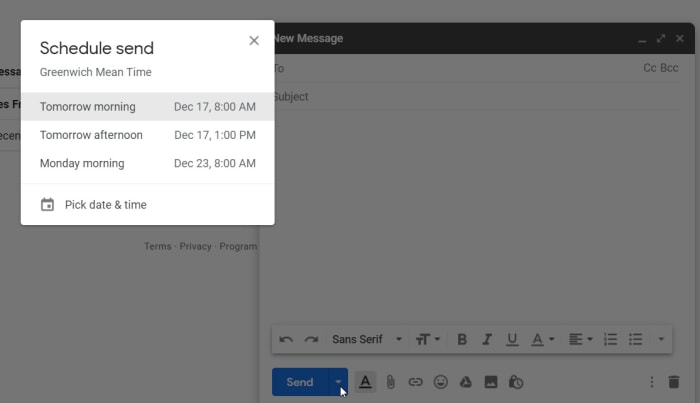
Task: Insert files using Google Drive icon
Action: pyautogui.click(x=466, y=382)
